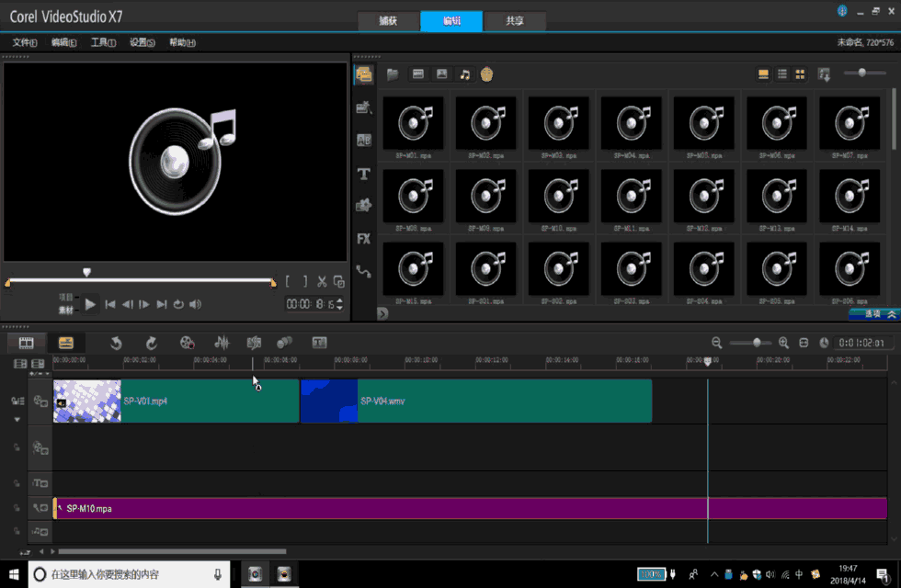
Task: Open the Subtitle Editor icon
Action: (x=320, y=343)
